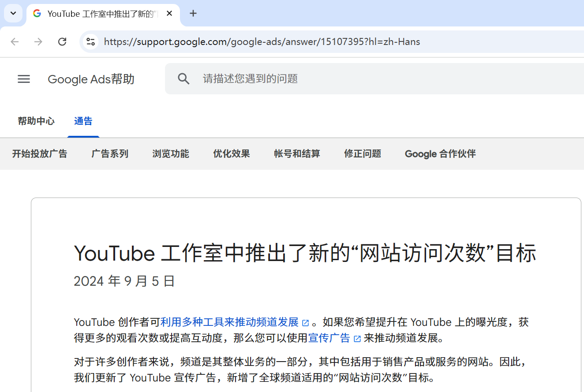Click the search magnifier icon

pyautogui.click(x=183, y=78)
